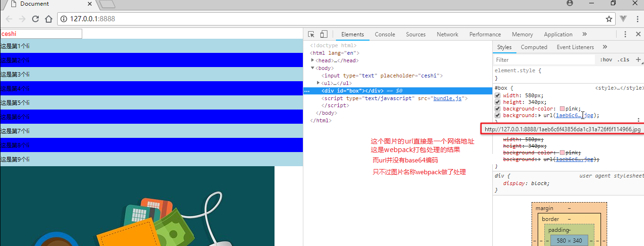The width and height of the screenshot is (644, 246).
Task: Select the Computed sidebar tab
Action: tap(534, 47)
